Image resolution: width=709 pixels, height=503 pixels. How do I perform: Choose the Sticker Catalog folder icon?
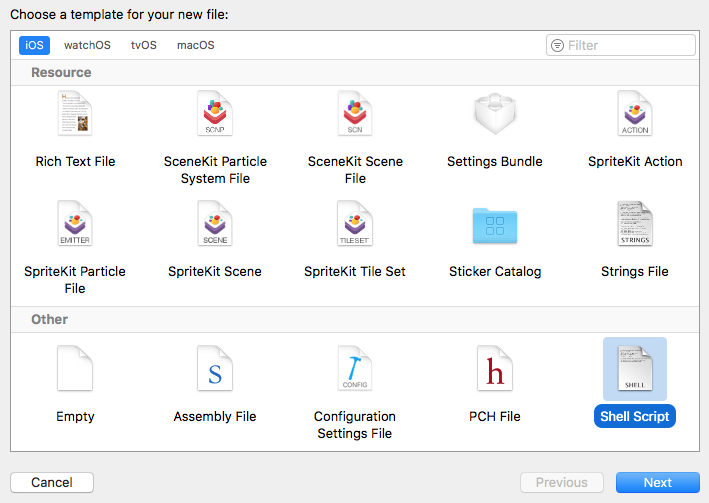pyautogui.click(x=495, y=224)
